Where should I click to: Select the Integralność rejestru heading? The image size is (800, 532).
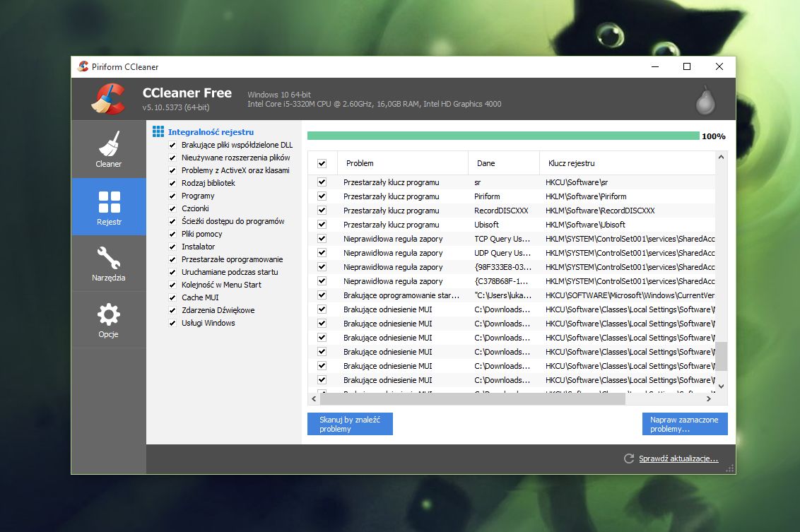211,132
